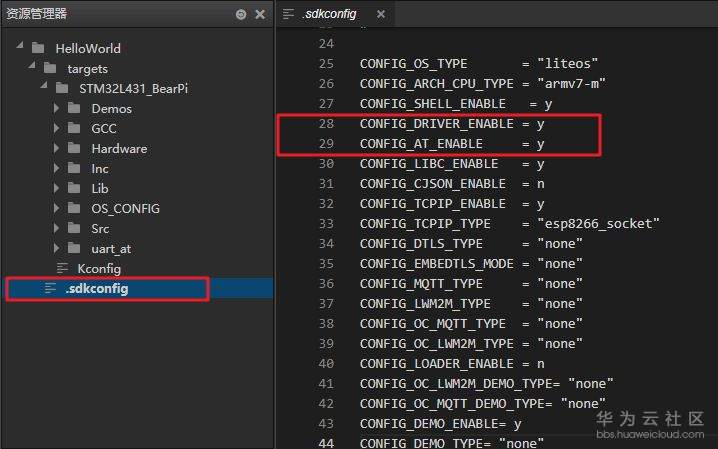Click the STM32L431_BearPi folder icon
Image resolution: width=718 pixels, height=449 pixels.
pyautogui.click(x=62, y=88)
